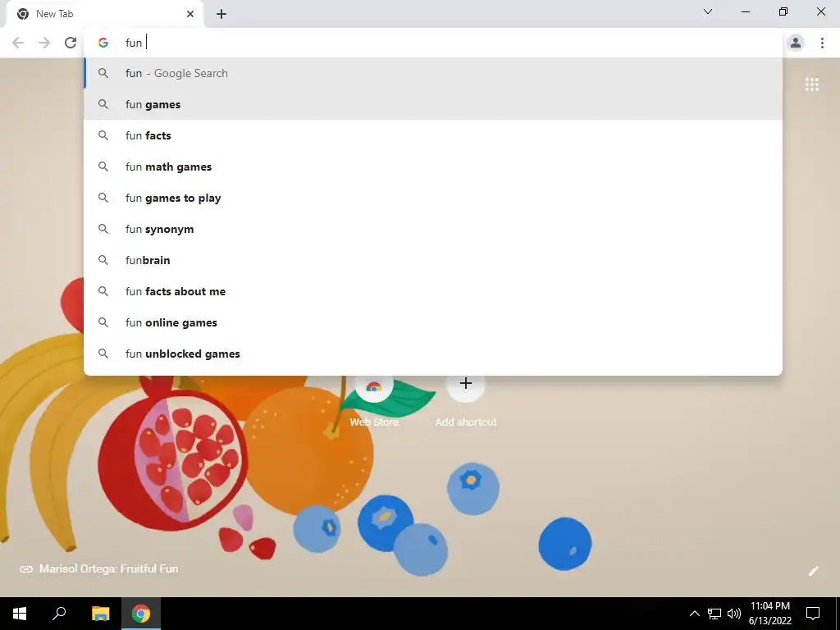The height and width of the screenshot is (630, 840).
Task: Open File Explorer from taskbar
Action: tap(100, 614)
